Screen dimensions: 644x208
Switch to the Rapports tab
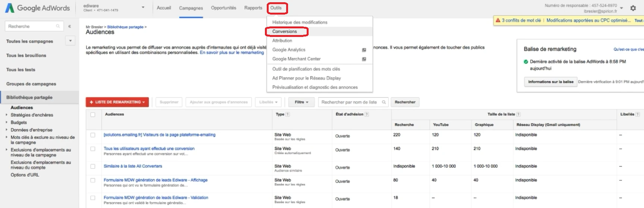253,8
